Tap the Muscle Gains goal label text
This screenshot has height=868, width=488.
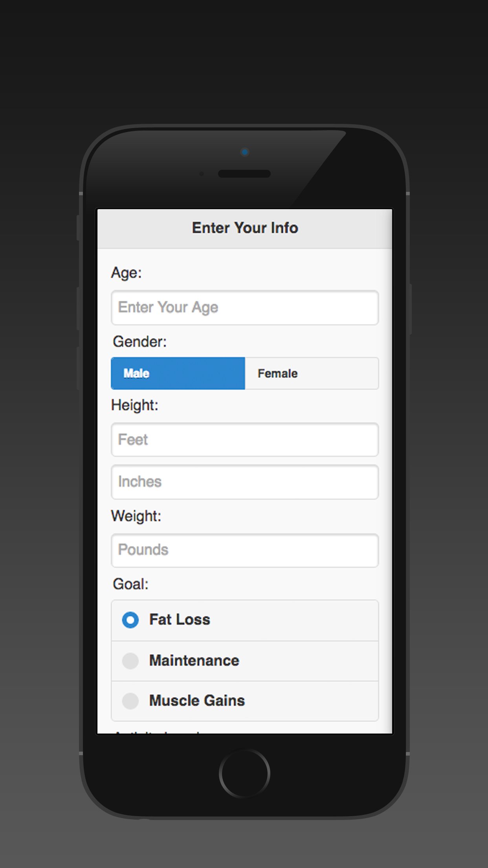pos(197,701)
